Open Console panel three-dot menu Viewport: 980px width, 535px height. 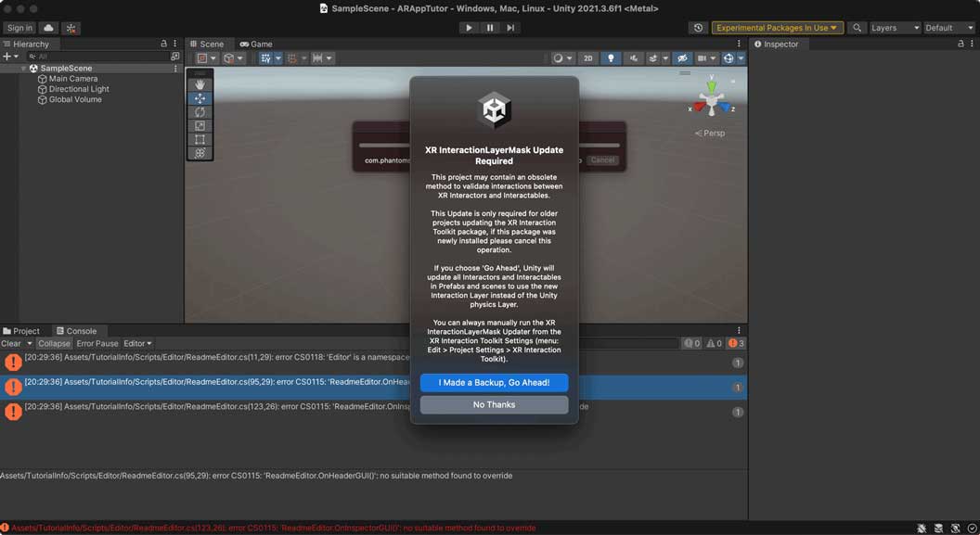coord(739,331)
